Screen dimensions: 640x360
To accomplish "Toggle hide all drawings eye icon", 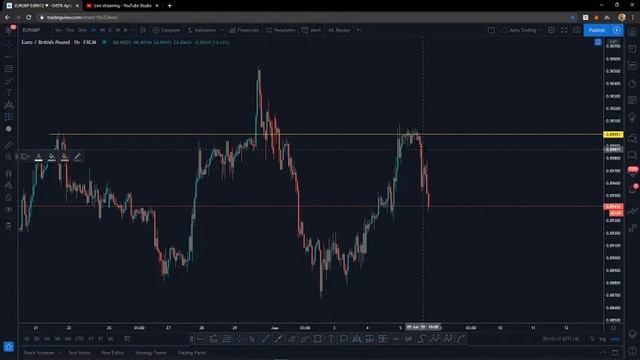I will click(9, 210).
